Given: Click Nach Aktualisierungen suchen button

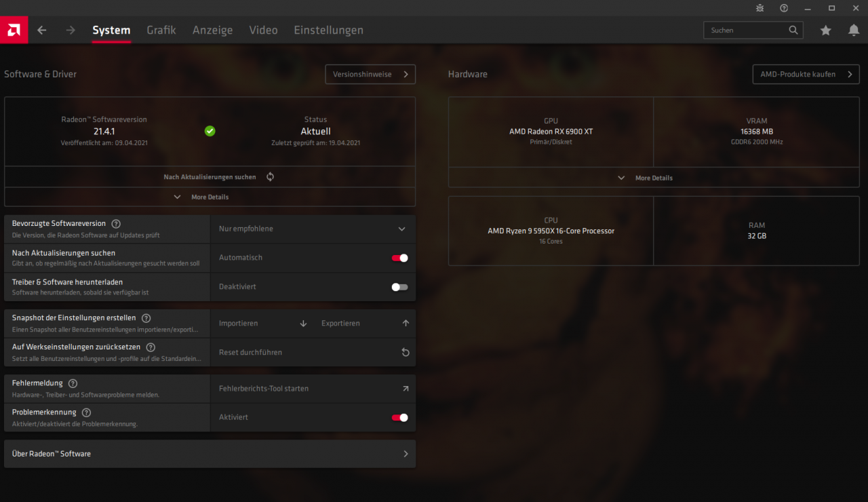Looking at the screenshot, I should (210, 177).
